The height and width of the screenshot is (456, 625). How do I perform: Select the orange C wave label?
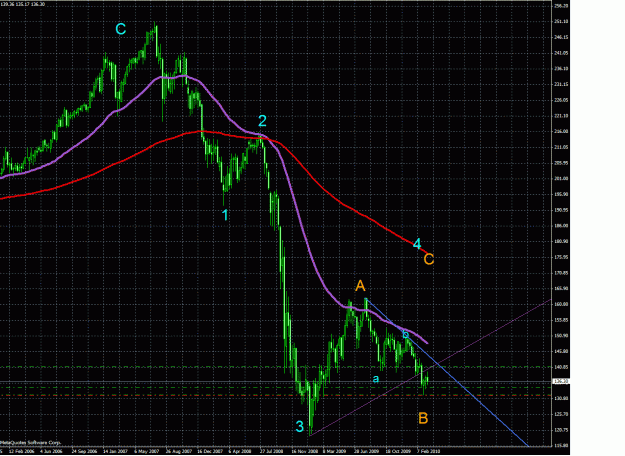[428, 259]
